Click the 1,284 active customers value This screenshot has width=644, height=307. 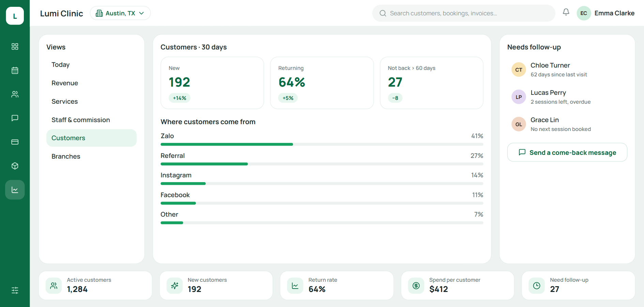pos(77,289)
